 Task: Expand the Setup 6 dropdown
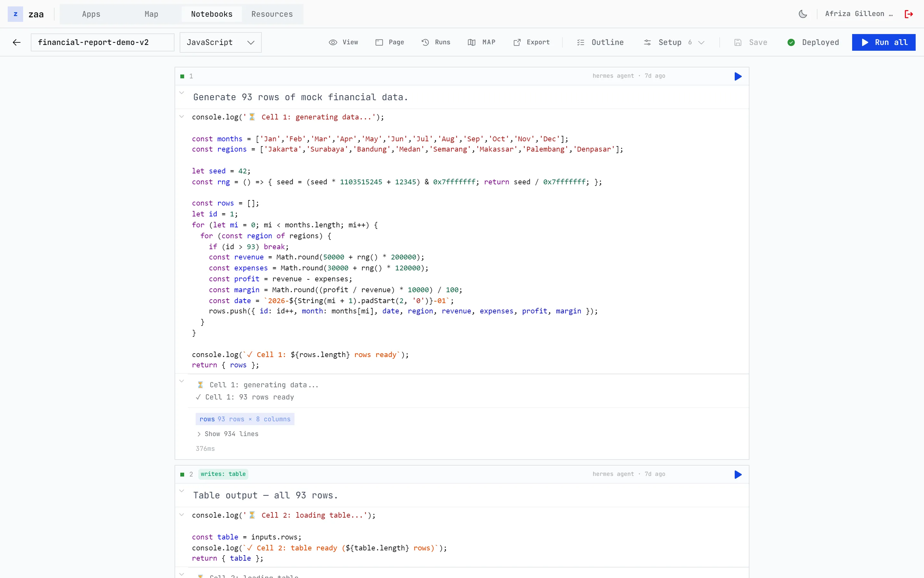point(674,42)
